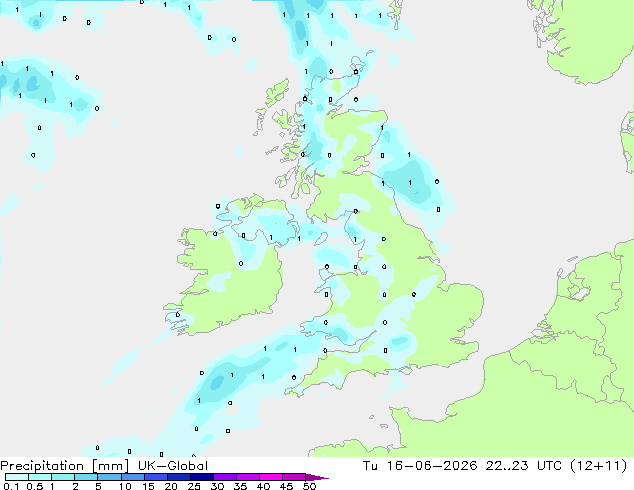This screenshot has width=634, height=490.
Task: Click the '25' legend scale label
Action: pos(194,486)
